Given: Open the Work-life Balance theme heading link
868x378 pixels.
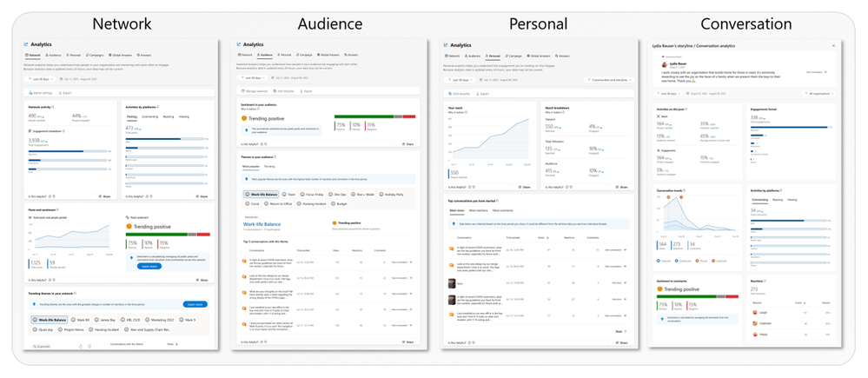Looking at the screenshot, I should [262, 224].
